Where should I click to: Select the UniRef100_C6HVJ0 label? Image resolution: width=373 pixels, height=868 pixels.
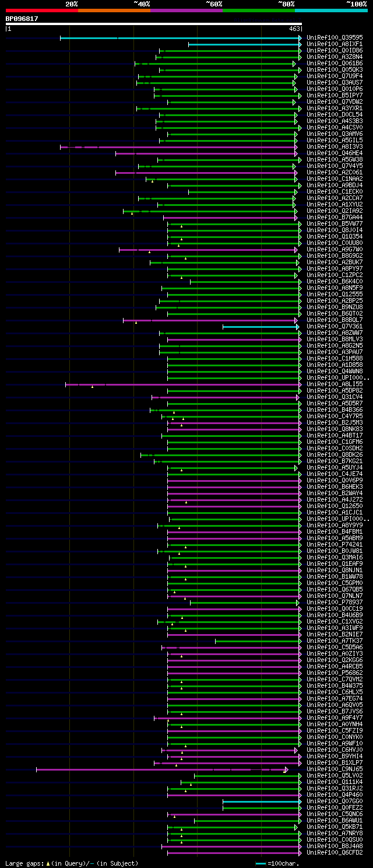tap(335, 750)
